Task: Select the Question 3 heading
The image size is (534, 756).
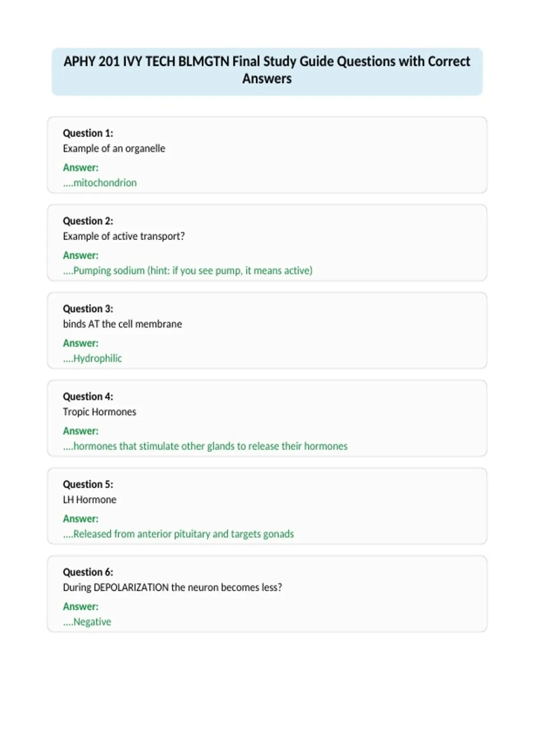Action: [x=88, y=309]
